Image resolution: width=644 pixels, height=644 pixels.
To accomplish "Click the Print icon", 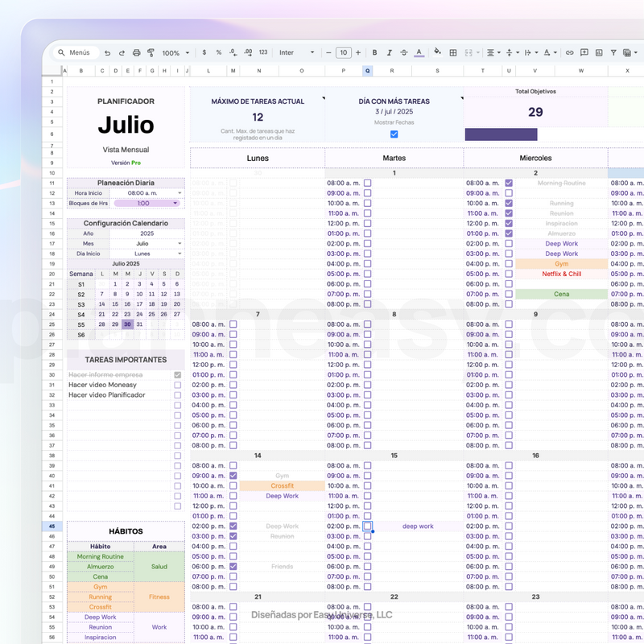I will [x=136, y=53].
